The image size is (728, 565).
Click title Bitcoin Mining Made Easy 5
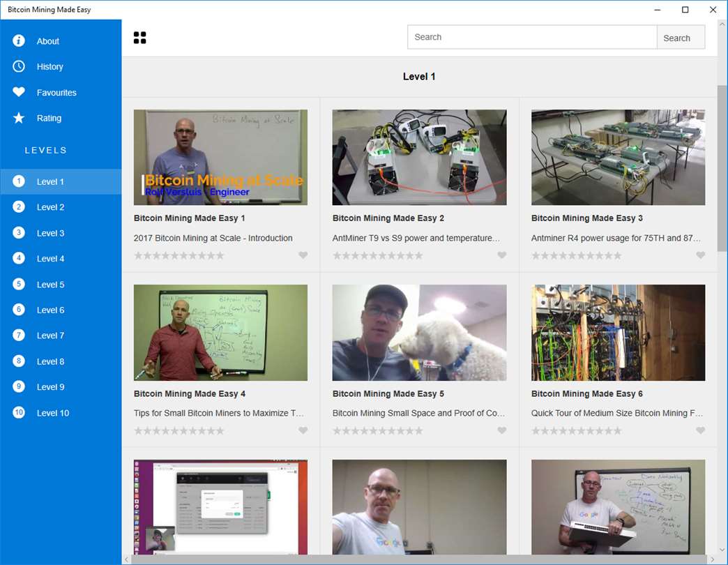(x=388, y=393)
